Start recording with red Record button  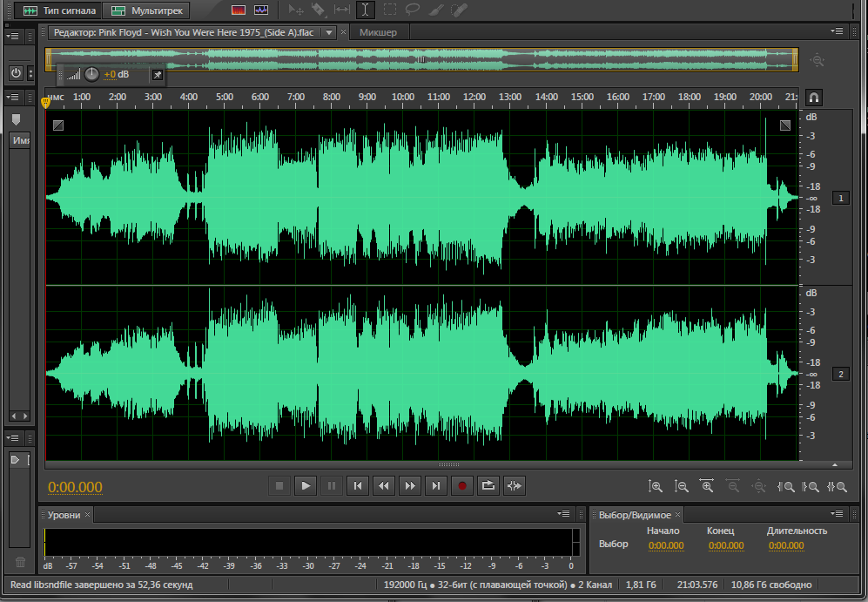click(461, 486)
